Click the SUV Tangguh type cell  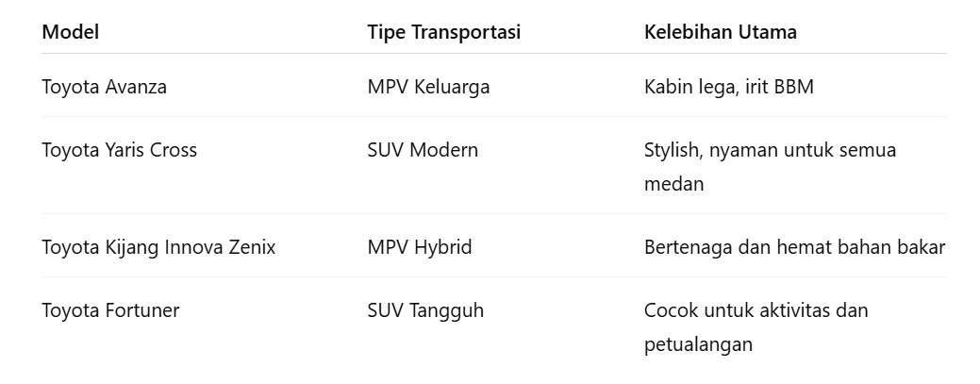[425, 310]
